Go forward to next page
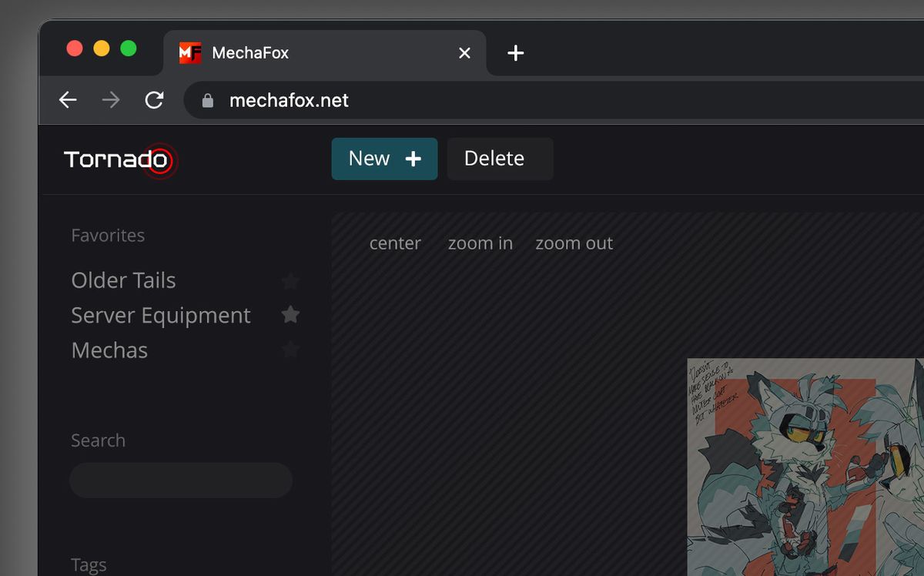This screenshot has height=576, width=924. (x=111, y=100)
